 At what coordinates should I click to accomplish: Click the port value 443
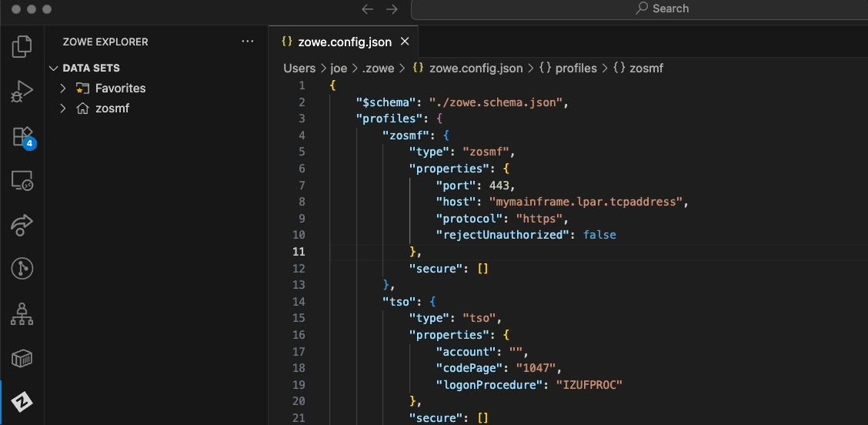499,185
